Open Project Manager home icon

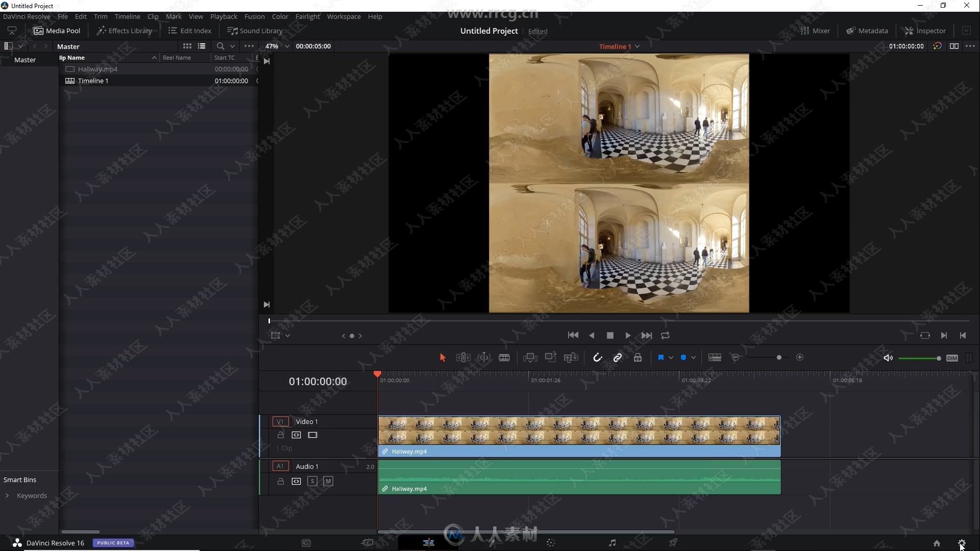(x=937, y=543)
